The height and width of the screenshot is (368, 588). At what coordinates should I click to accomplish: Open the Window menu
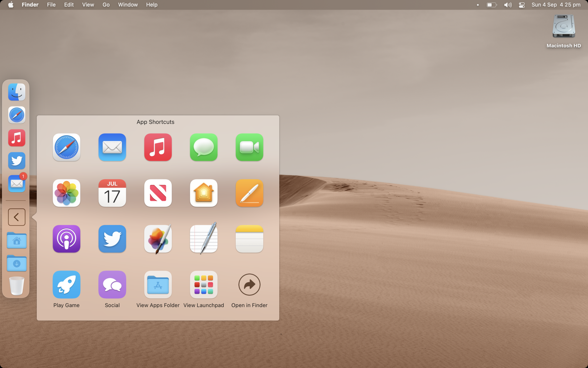tap(128, 5)
